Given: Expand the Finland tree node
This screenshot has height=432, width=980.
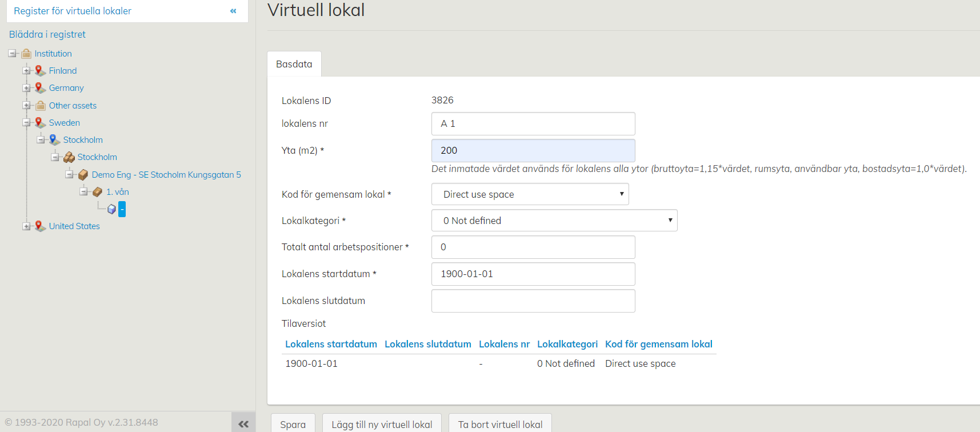Looking at the screenshot, I should (26, 71).
